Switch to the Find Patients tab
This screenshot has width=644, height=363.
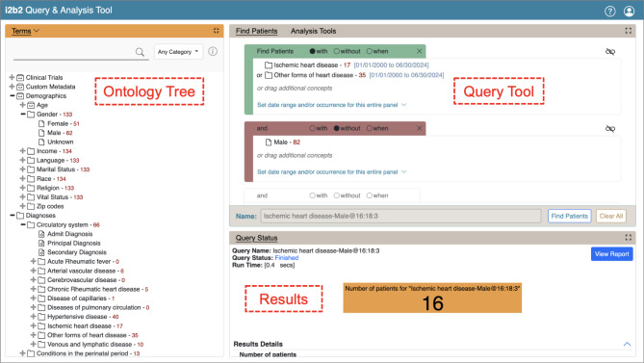tap(257, 31)
